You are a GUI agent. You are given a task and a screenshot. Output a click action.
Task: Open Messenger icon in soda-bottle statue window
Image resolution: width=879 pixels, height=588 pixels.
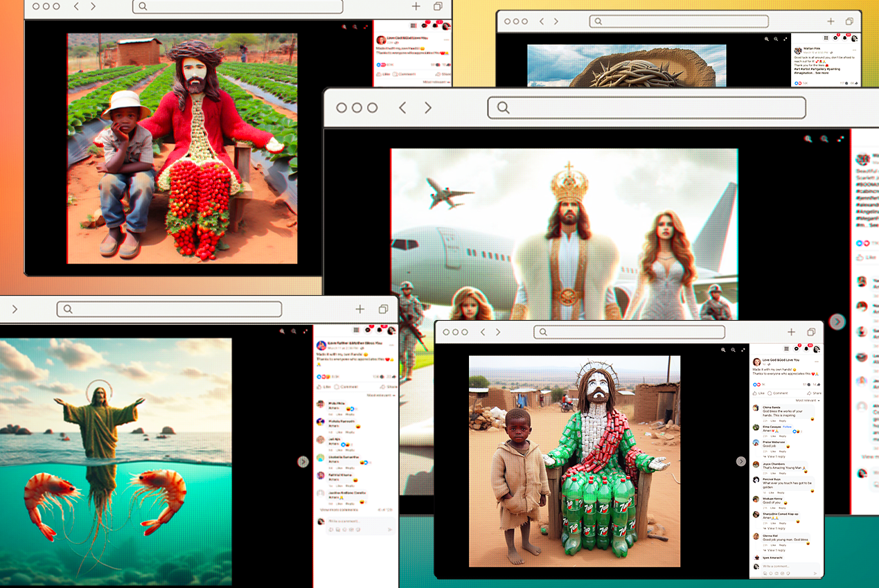[797, 349]
